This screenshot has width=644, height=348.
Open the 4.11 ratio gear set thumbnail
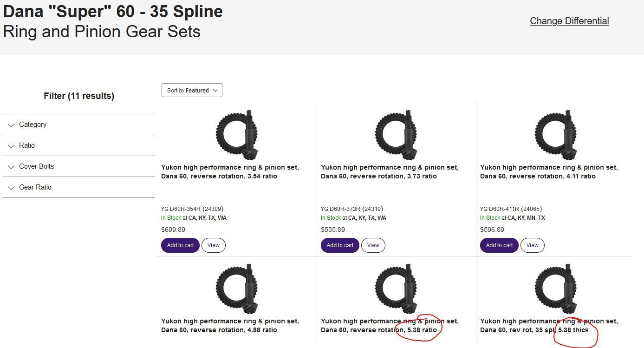point(556,135)
